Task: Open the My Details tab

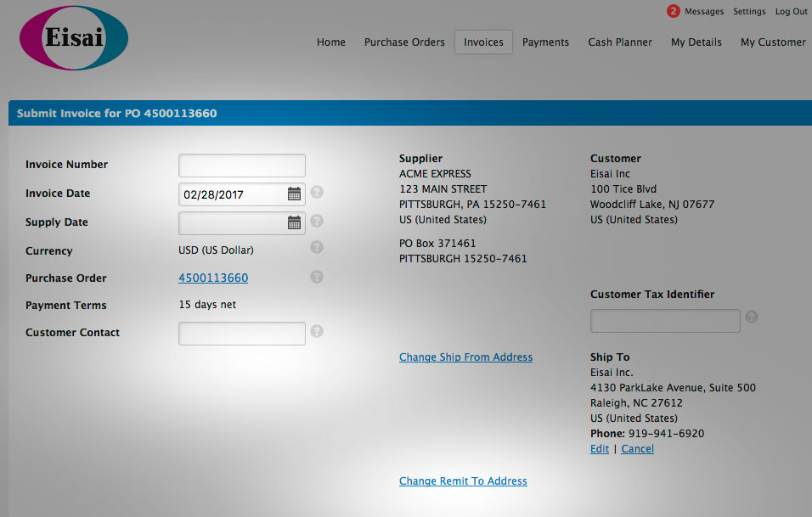Action: pyautogui.click(x=696, y=42)
